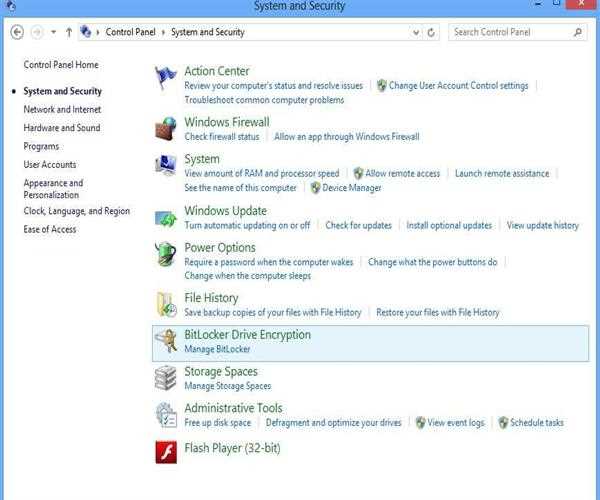Click the File History folder icon
The height and width of the screenshot is (500, 600).
pos(166,304)
